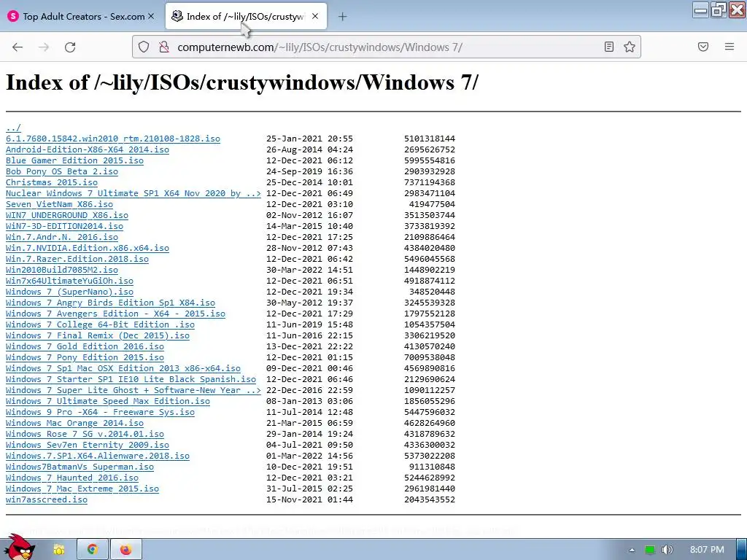This screenshot has height=560, width=747.
Task: Open Windows7BatmanVs Superman.iso
Action: point(80,467)
